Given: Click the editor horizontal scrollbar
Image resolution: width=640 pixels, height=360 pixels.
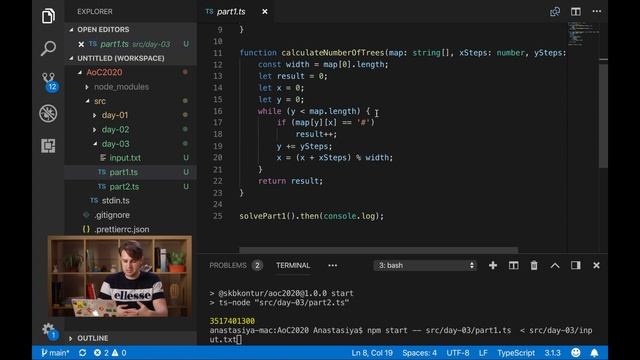Looking at the screenshot, I should tap(378, 250).
